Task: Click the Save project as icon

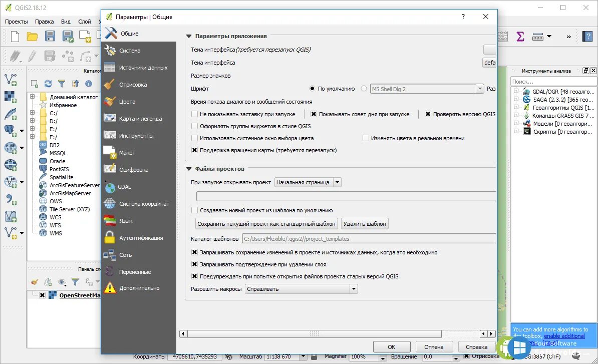Action: [x=68, y=36]
